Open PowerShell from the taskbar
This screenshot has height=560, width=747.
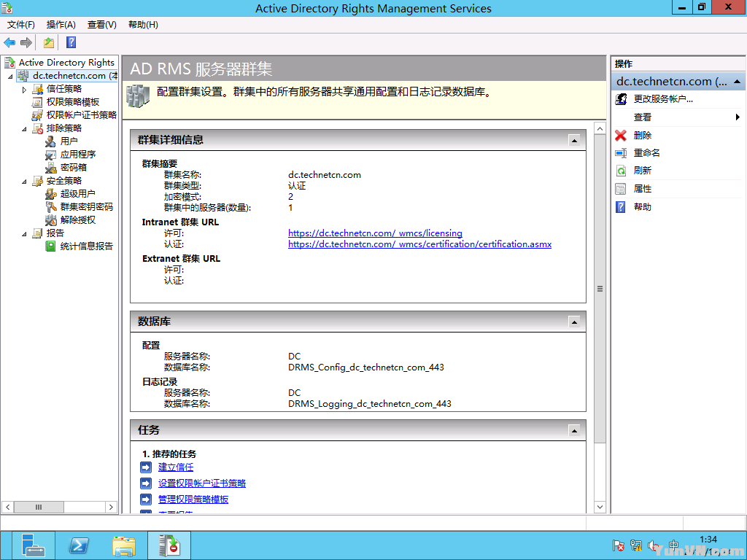[79, 545]
